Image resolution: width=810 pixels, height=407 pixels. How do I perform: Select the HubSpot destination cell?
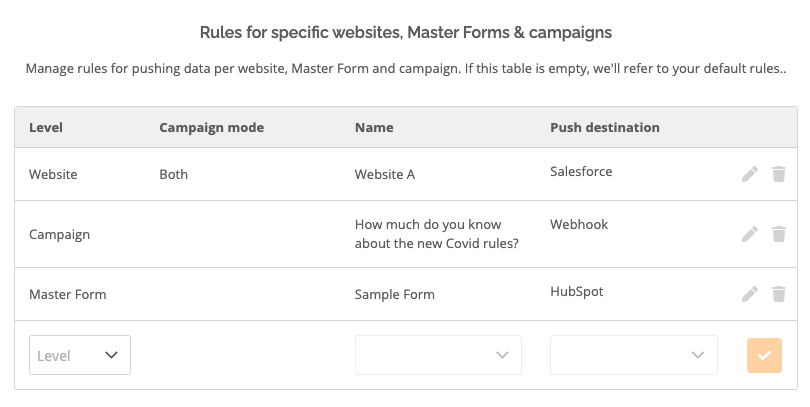pyautogui.click(x=577, y=291)
